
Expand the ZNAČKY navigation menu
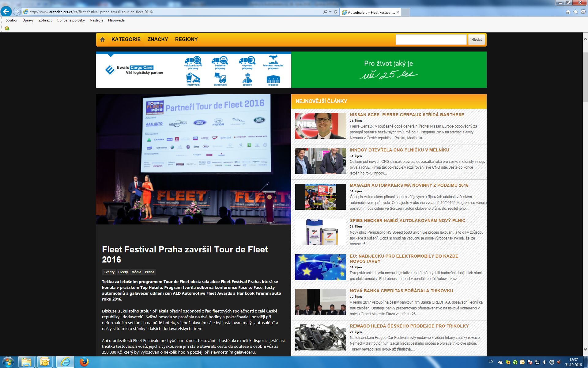pos(158,39)
